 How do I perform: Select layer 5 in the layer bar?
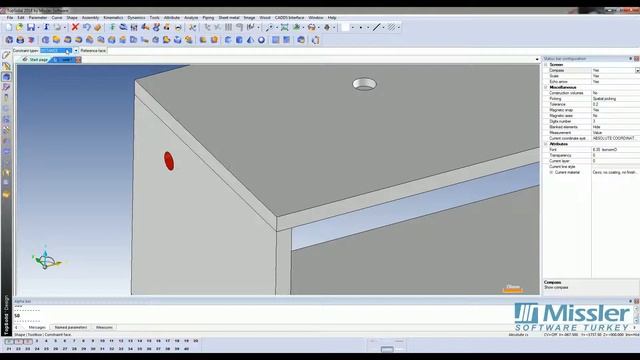(56, 341)
